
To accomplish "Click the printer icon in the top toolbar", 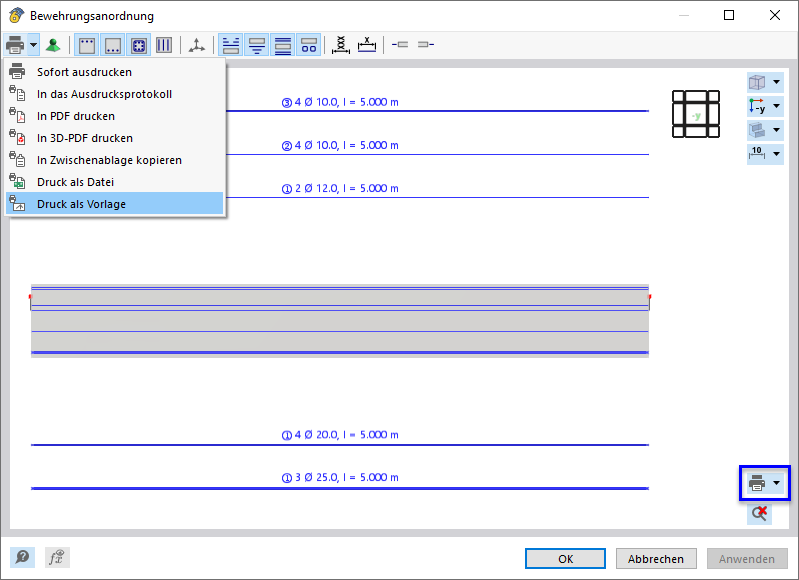I will 15,45.
